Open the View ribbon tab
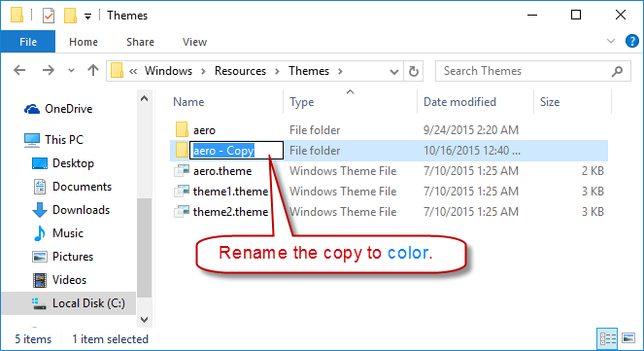 pos(194,42)
